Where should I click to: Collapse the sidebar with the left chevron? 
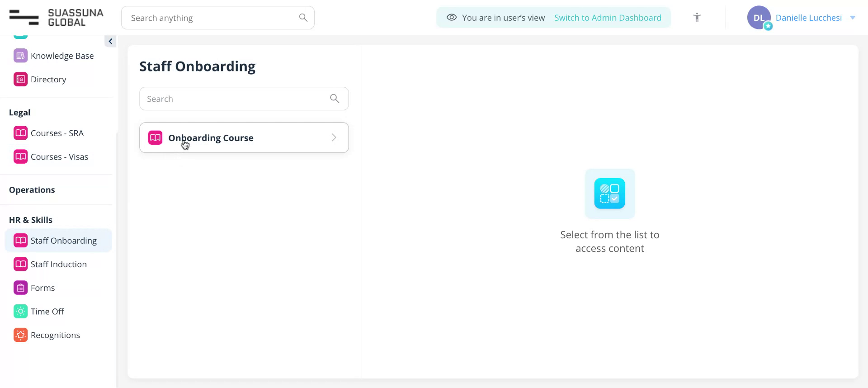click(x=110, y=41)
